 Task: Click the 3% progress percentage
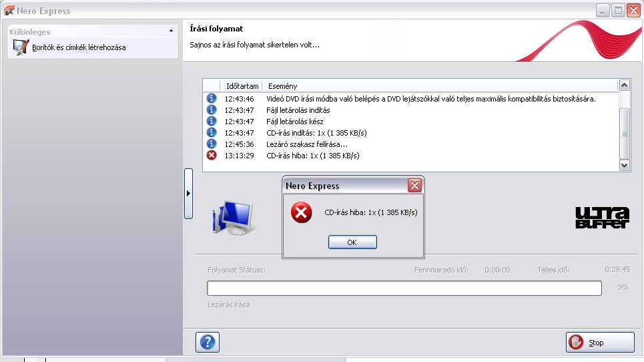pyautogui.click(x=623, y=287)
